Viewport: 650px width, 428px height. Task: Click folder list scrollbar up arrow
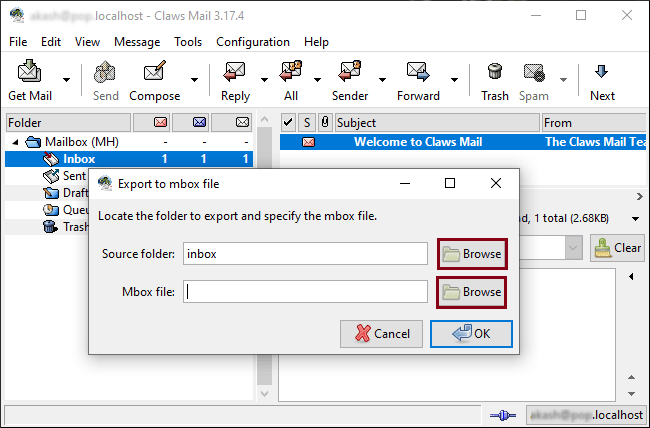264,119
